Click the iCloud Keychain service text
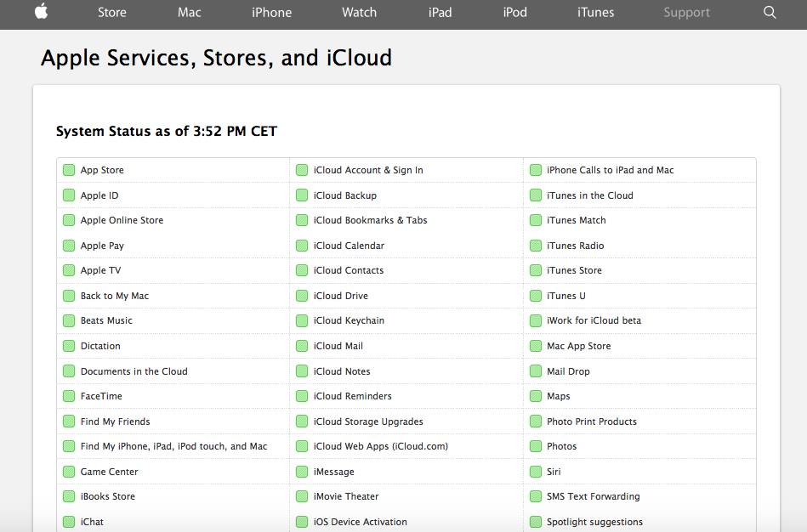Screen dimensions: 807x532 [349, 320]
